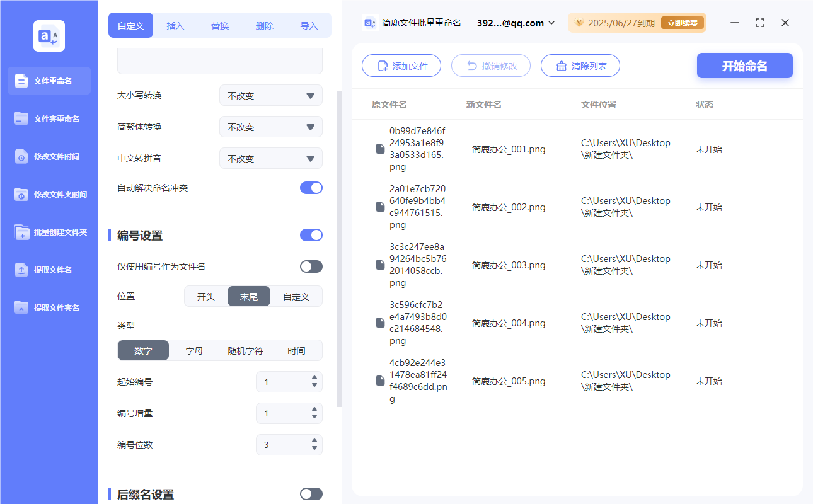
Task: Open the 提取文件名 tool
Action: (49, 270)
